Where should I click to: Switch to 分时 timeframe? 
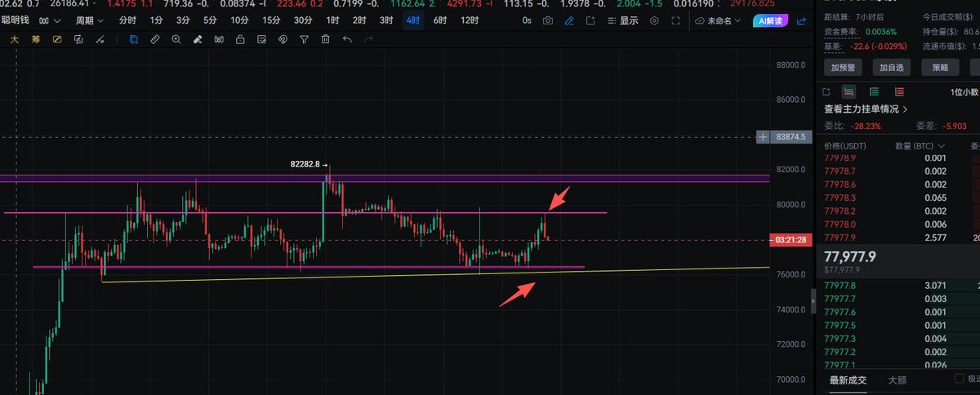127,20
